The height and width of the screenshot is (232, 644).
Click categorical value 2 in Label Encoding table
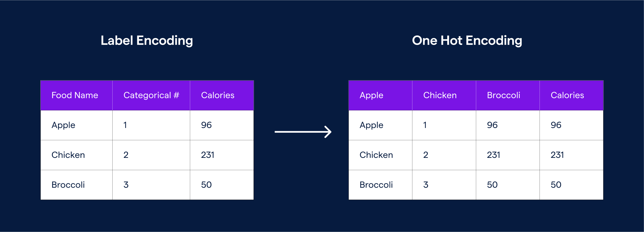[126, 155]
